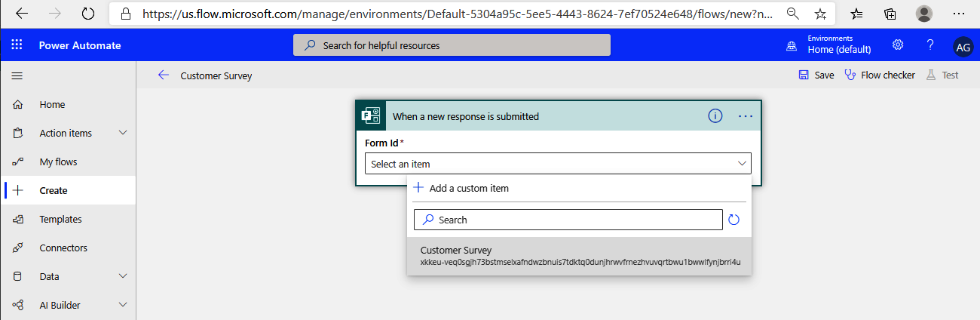Click AI Builder in the sidebar
This screenshot has height=320, width=980.
(60, 305)
